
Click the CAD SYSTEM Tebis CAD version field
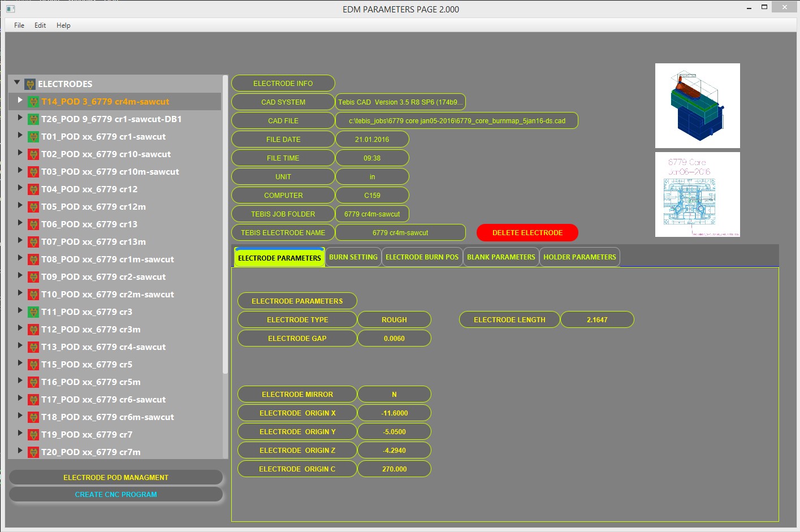click(400, 102)
